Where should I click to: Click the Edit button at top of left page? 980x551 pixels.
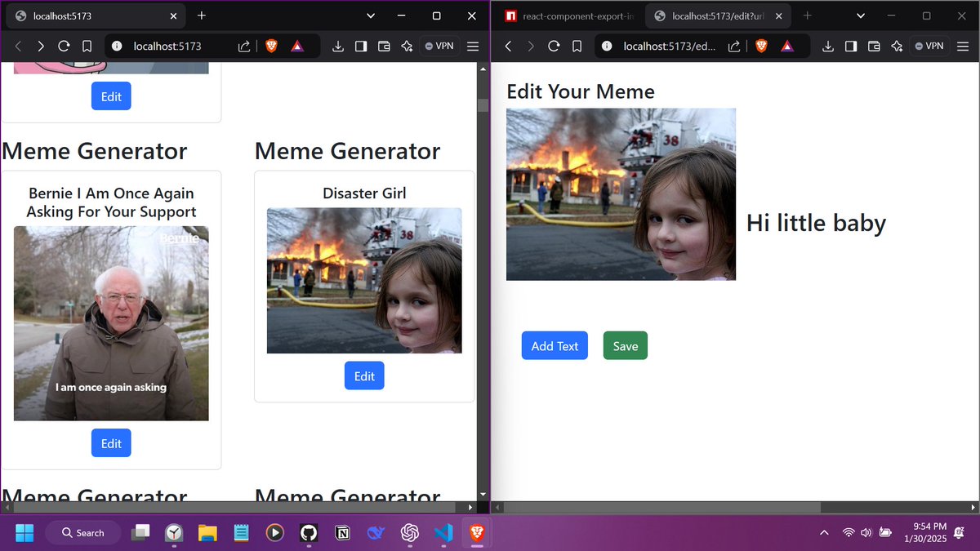click(111, 96)
